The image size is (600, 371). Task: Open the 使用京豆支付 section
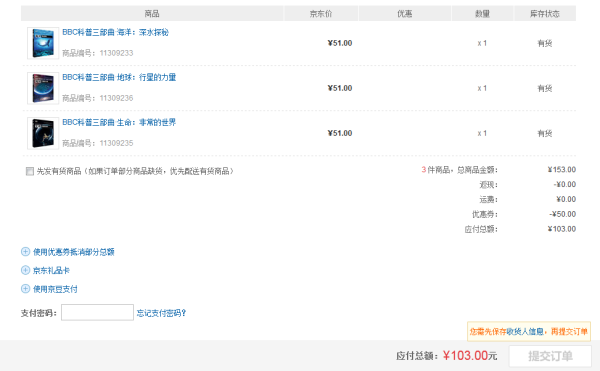(55, 289)
